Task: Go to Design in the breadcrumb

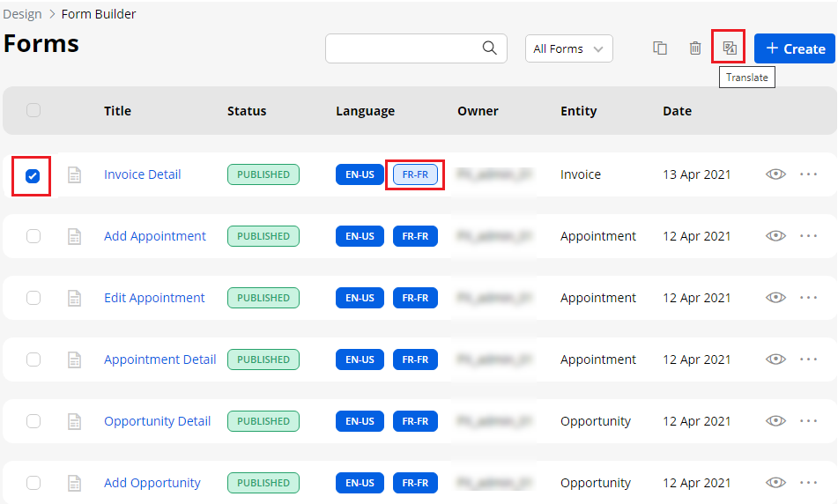Action: [x=22, y=14]
